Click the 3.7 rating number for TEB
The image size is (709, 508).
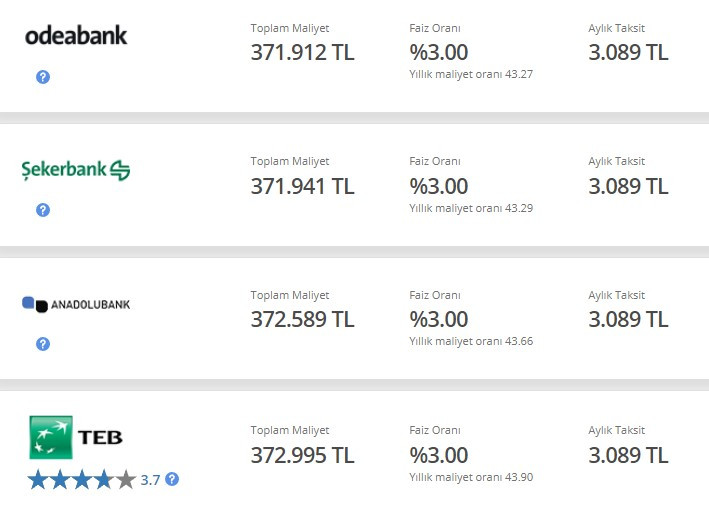[x=150, y=480]
